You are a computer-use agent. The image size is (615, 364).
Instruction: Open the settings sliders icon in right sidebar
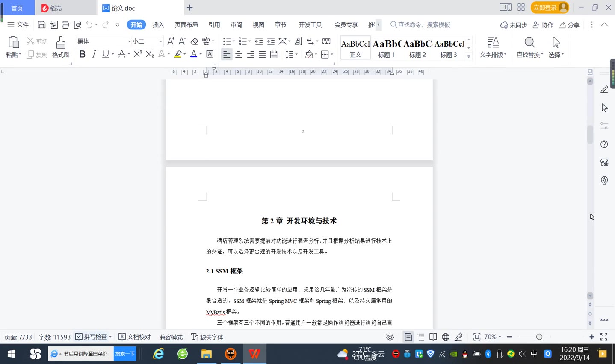pyautogui.click(x=604, y=126)
